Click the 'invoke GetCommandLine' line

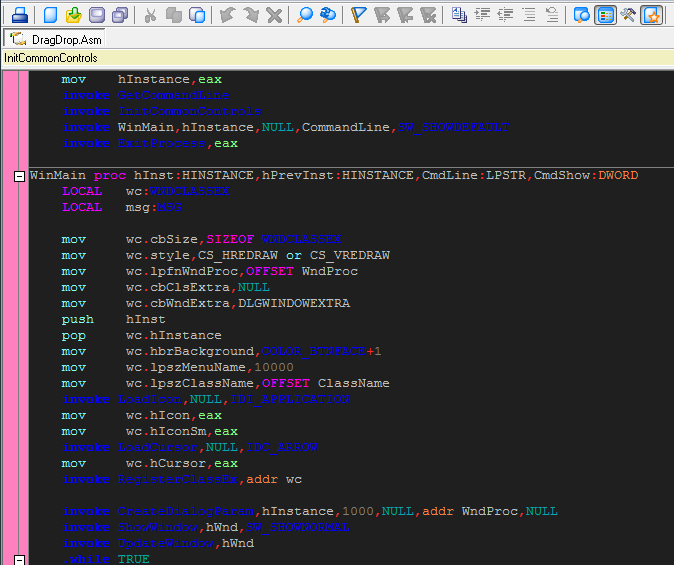click(145, 95)
